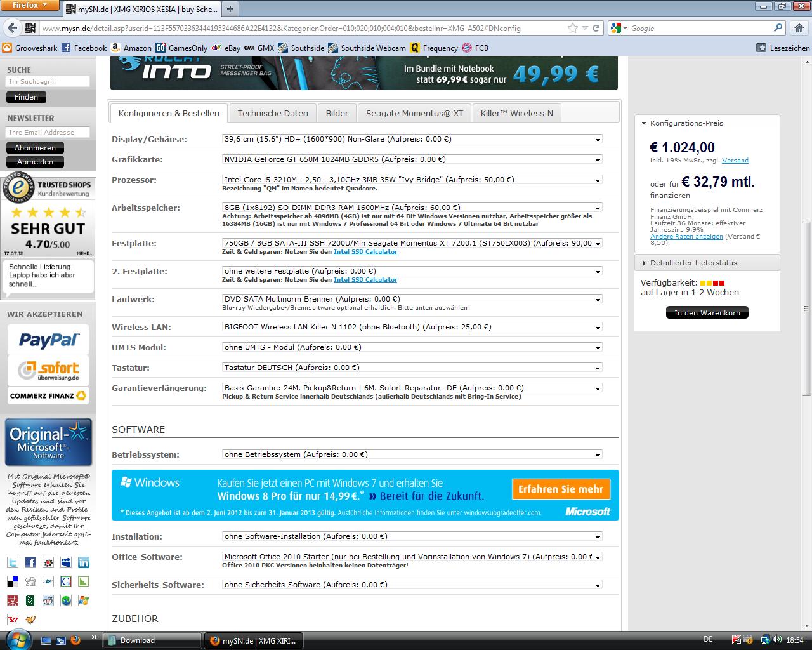The height and width of the screenshot is (650, 812).
Task: Open a new browser tab
Action: point(230,9)
